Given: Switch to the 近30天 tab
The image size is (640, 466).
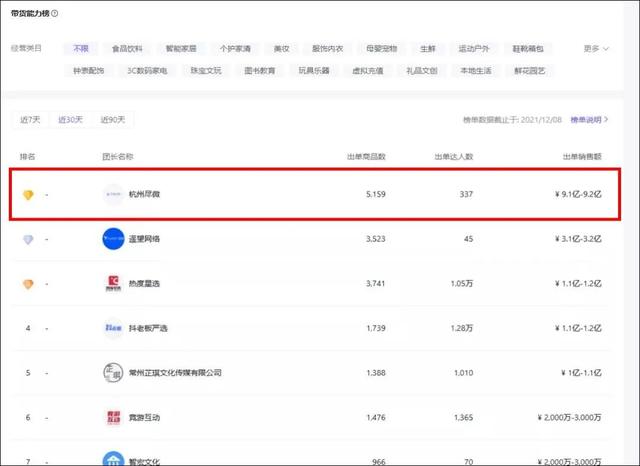Looking at the screenshot, I should (x=70, y=120).
